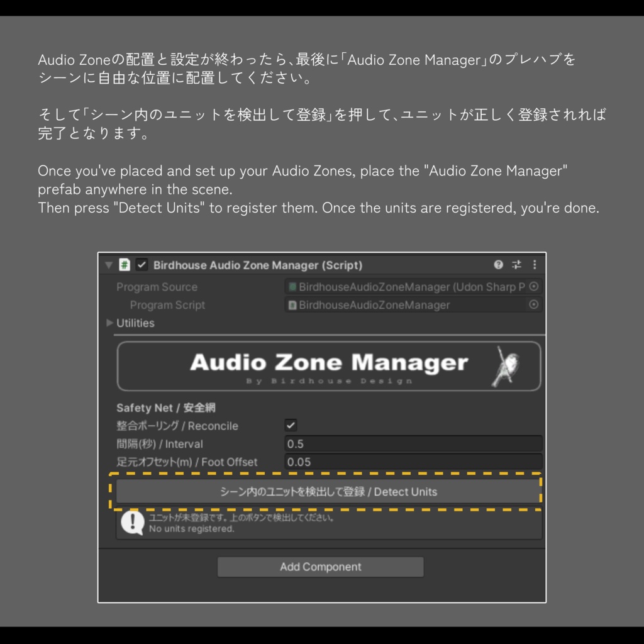Click the "By Birdhouse Design" subtitle
This screenshot has height=644, width=644.
[329, 380]
